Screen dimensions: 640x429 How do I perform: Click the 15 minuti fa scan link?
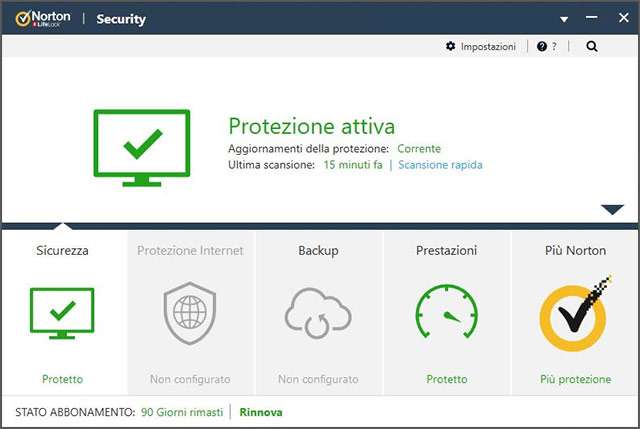353,165
